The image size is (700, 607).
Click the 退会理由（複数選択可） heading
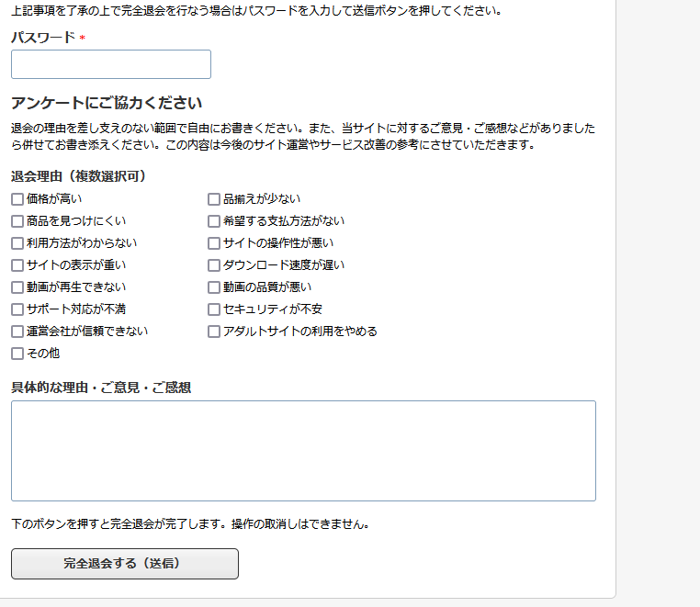click(x=79, y=176)
